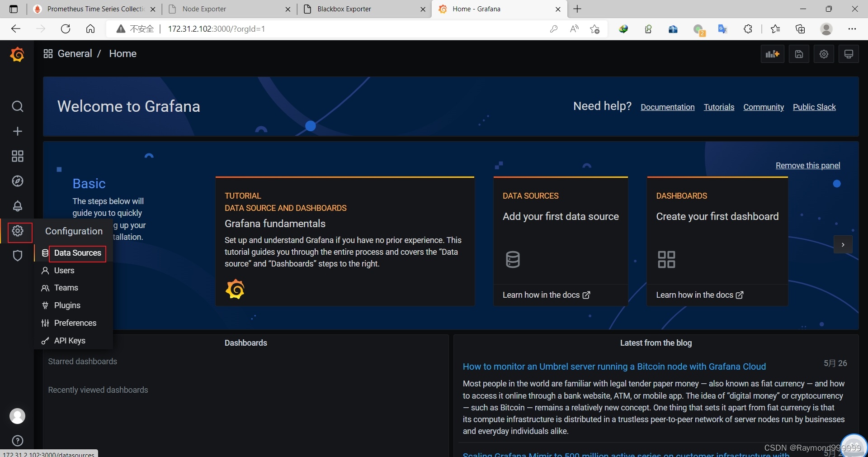Close the Home - Grafana tab
Screen dimensions: 868x457
pos(558,9)
